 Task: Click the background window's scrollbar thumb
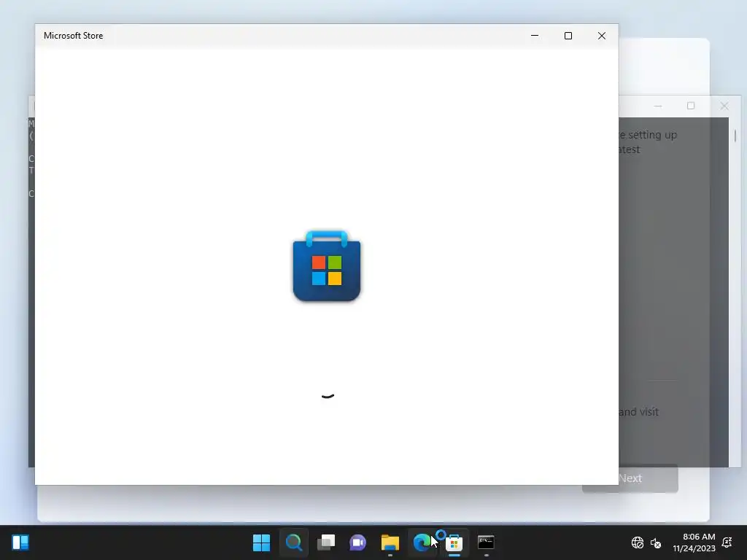[735, 136]
